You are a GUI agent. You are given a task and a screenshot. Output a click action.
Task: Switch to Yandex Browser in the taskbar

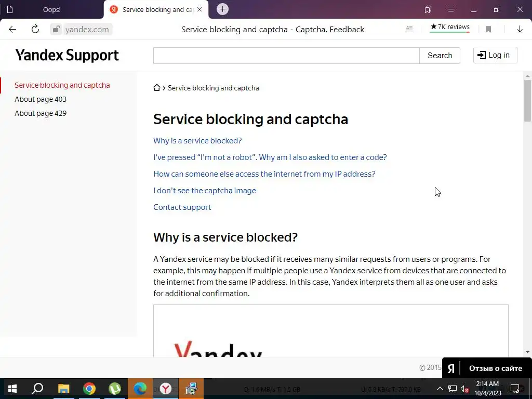[166, 389]
